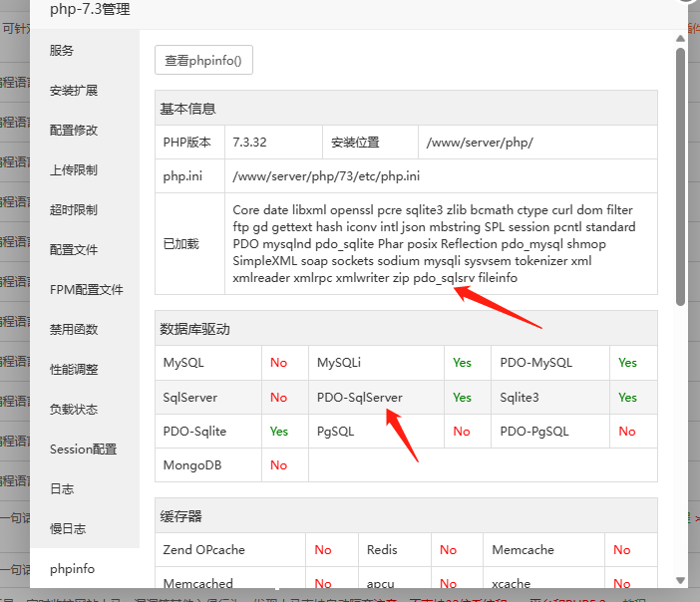Click the Zend OPcache cell

point(230,550)
